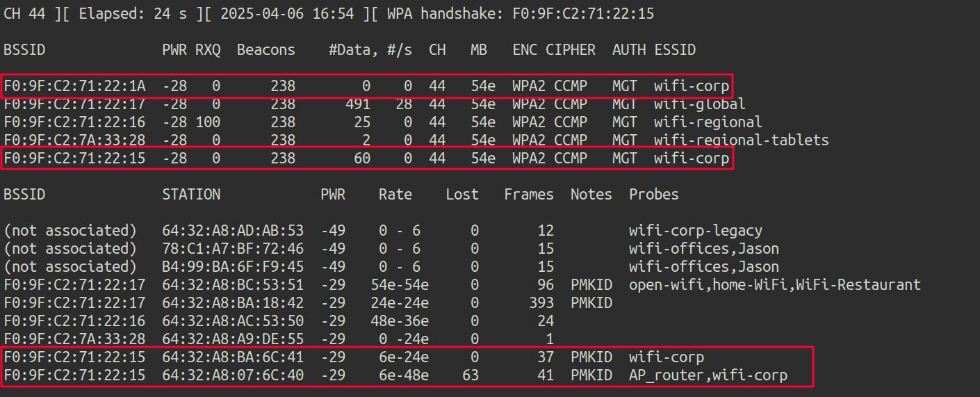Click the Frames column header

click(529, 195)
